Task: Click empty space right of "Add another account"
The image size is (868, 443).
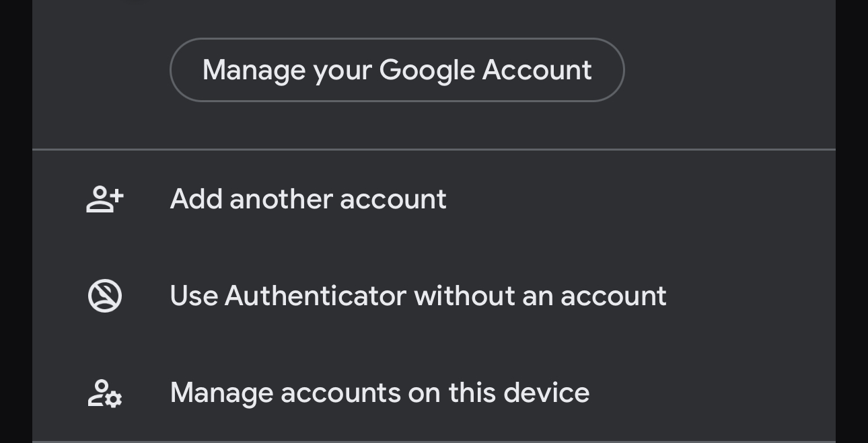Action: (x=639, y=199)
